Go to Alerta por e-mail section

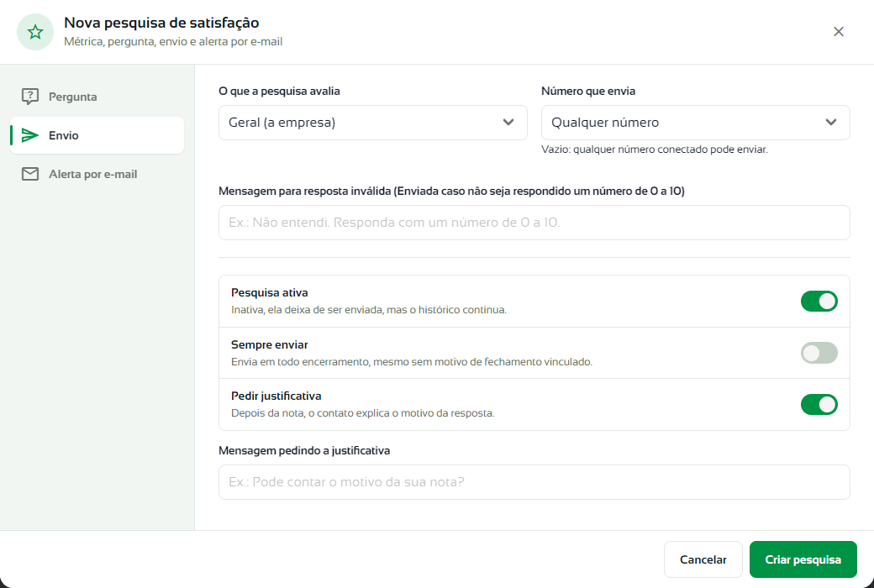point(97,174)
